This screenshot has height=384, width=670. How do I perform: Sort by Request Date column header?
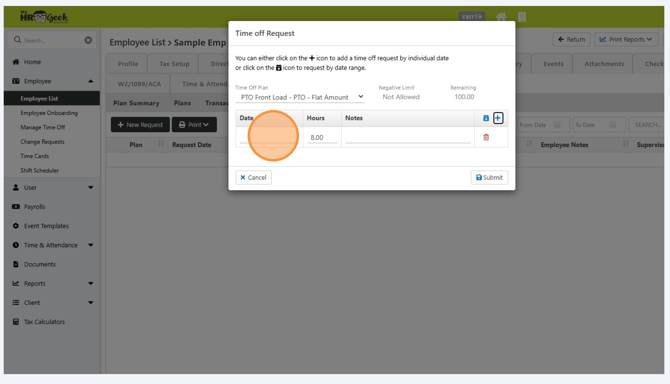[x=191, y=145]
